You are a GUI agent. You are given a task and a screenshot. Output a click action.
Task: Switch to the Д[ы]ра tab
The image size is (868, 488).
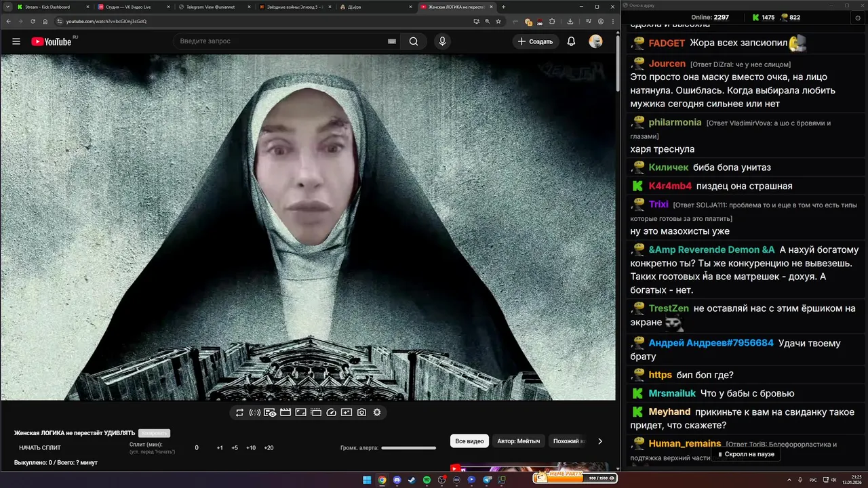point(375,7)
